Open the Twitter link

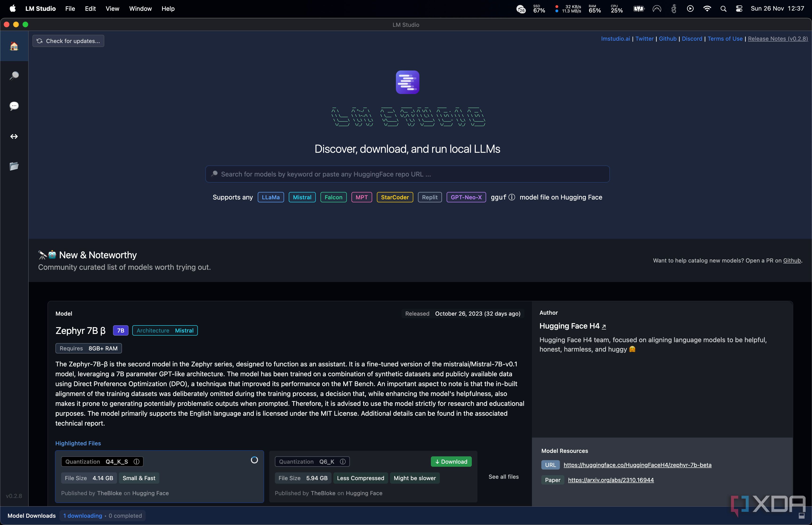tap(644, 39)
